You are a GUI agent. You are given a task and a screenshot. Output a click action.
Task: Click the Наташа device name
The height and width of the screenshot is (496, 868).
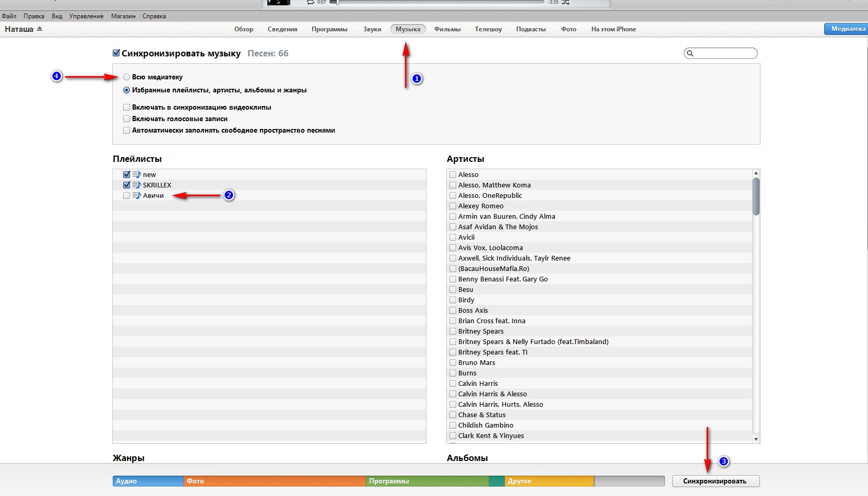point(19,29)
